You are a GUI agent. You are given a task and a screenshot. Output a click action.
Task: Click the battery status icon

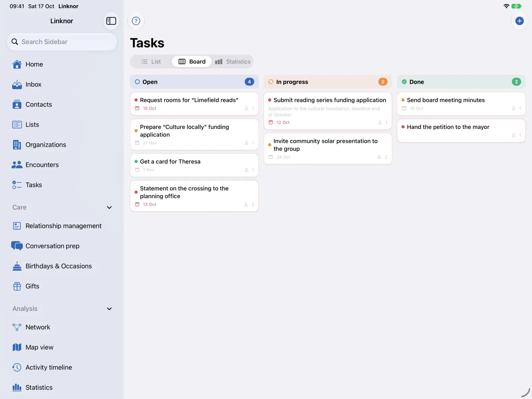tap(517, 6)
